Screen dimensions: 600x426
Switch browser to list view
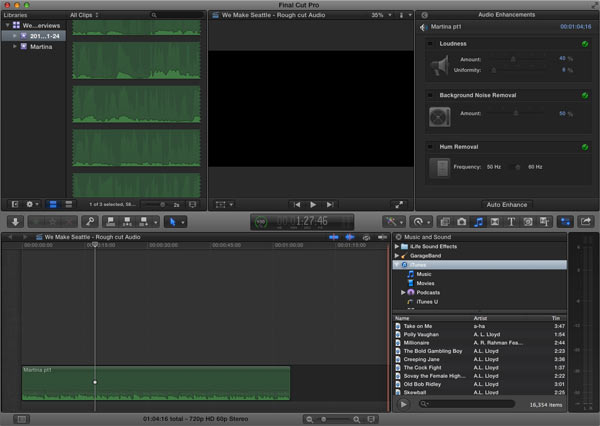coord(68,204)
